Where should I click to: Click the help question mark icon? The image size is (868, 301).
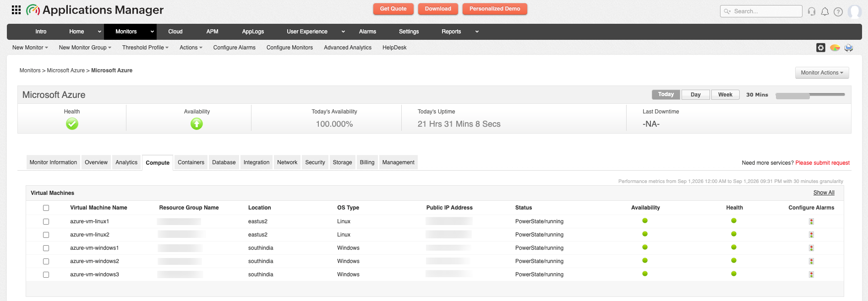838,12
